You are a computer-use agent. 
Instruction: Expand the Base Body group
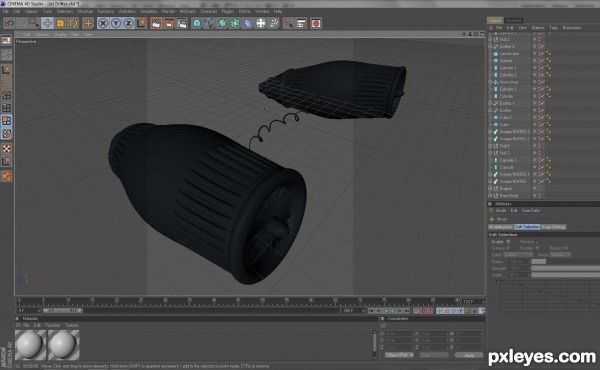coord(491,196)
